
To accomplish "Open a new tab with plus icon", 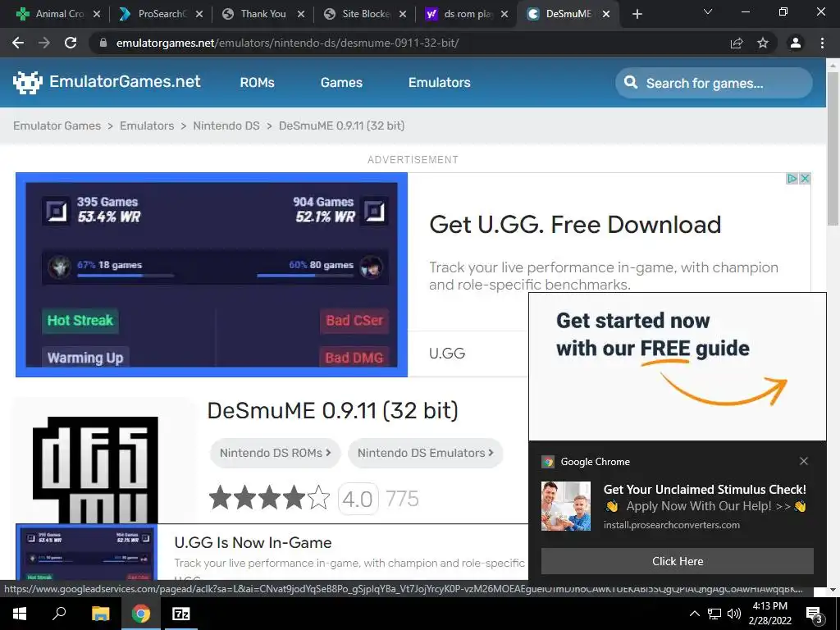I will coord(637,14).
